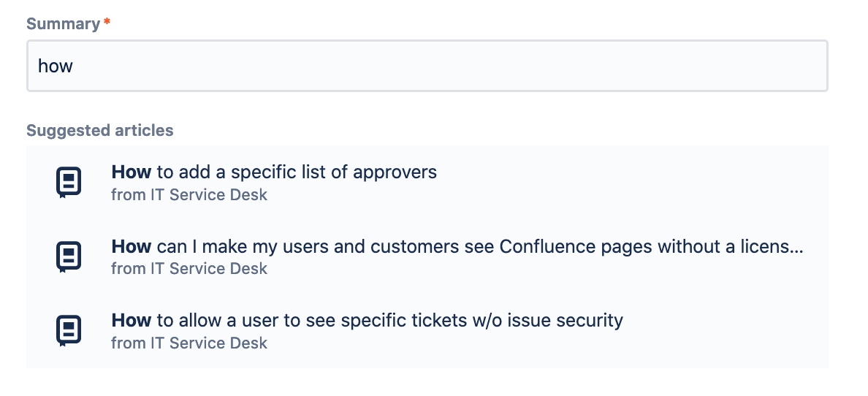Click the Summary text input field
Viewport: 868px width, 396px height.
(x=427, y=66)
